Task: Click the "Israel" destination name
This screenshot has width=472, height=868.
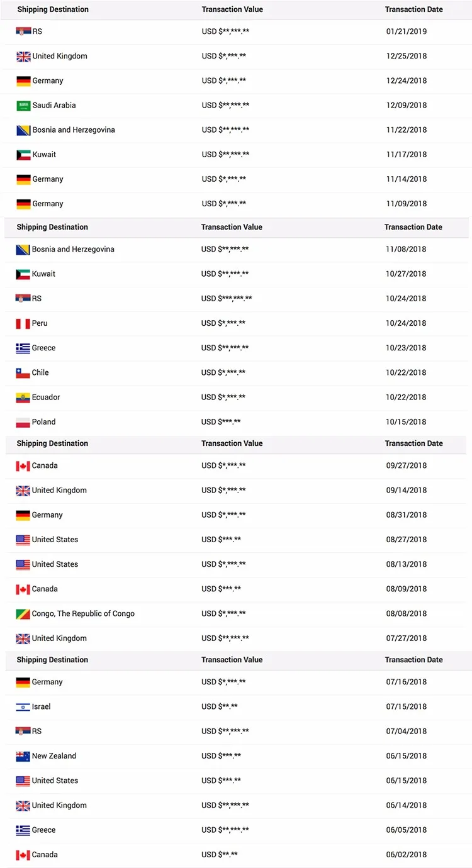Action: [42, 707]
